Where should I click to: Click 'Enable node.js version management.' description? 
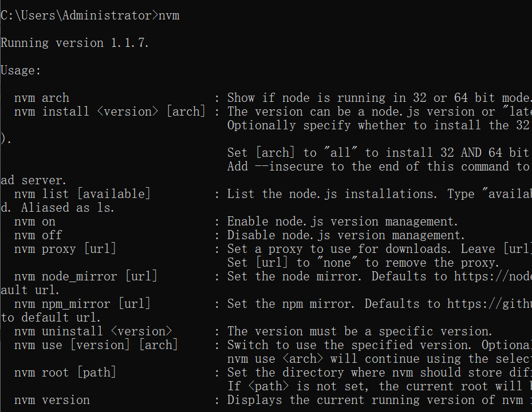coord(342,221)
